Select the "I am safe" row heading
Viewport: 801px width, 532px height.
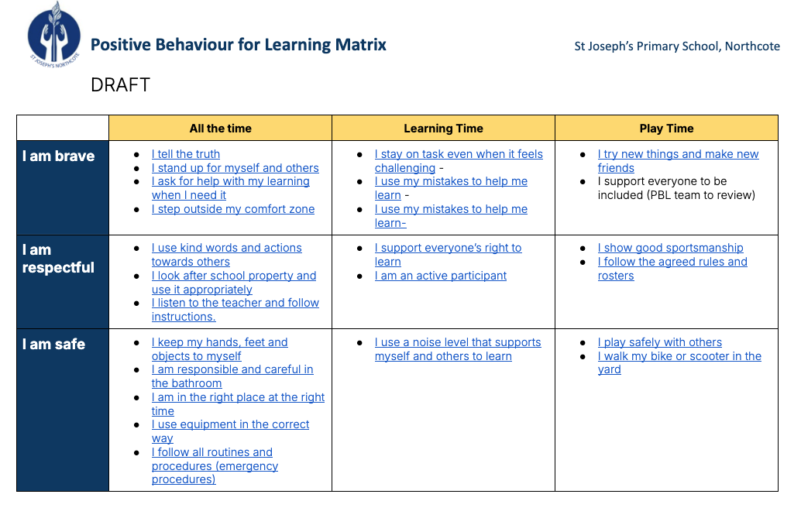(x=53, y=345)
